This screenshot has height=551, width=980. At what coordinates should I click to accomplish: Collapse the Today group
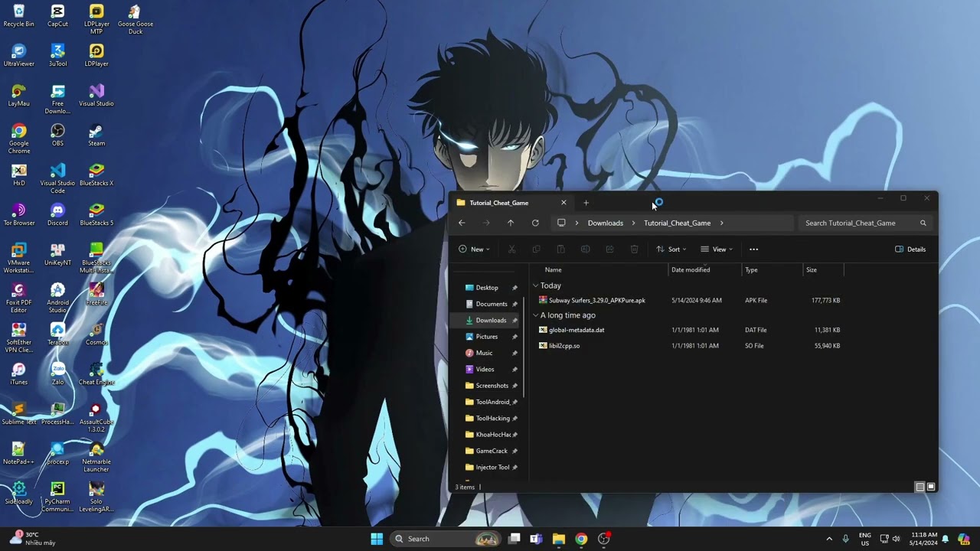535,285
